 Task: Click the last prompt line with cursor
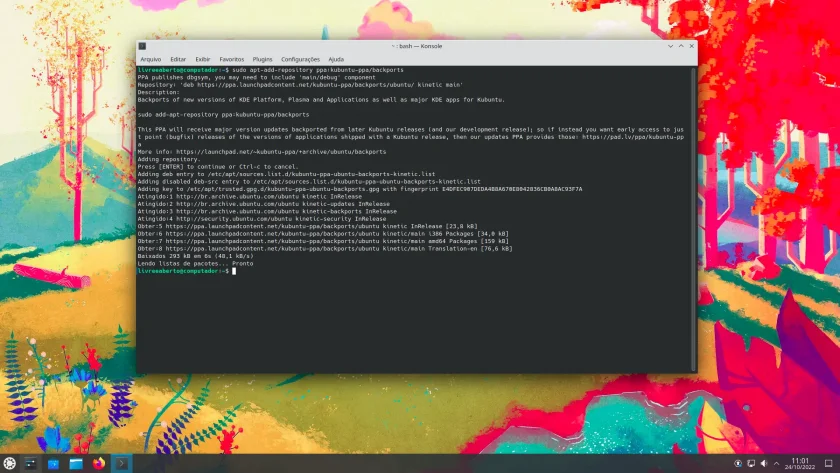(186, 271)
